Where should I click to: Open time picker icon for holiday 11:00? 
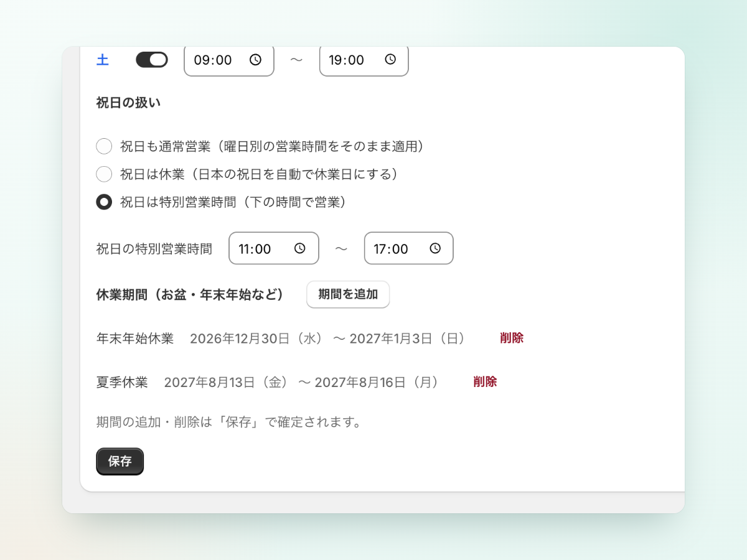300,248
